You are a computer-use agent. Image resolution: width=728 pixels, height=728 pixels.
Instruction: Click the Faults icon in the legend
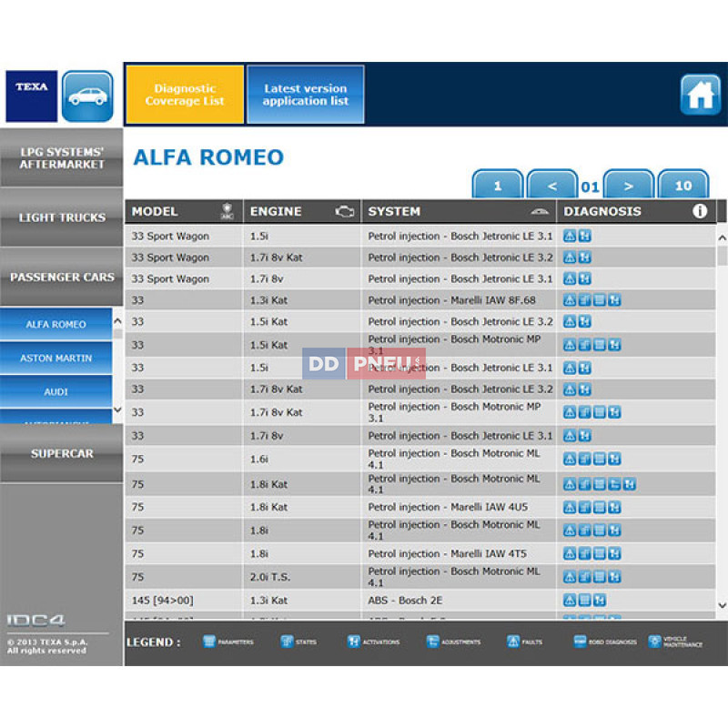coord(513,642)
